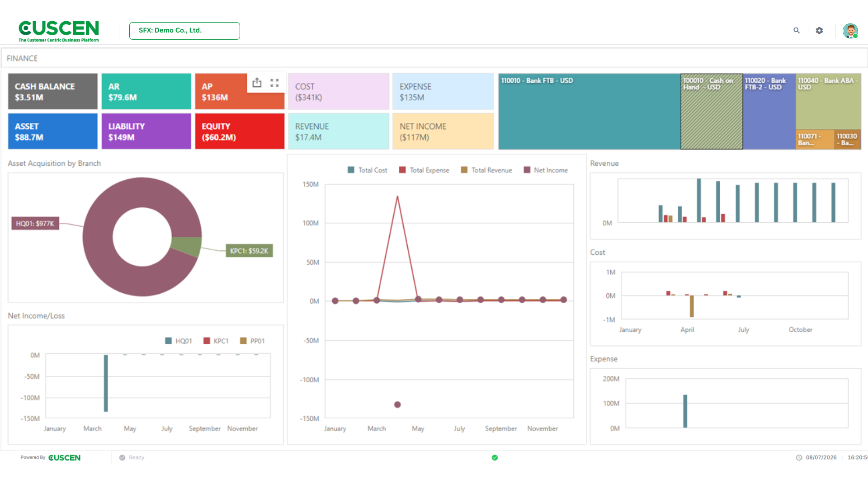Image resolution: width=868 pixels, height=488 pixels.
Task: Toggle the HQ01 legend in Net Income/Loss
Action: [179, 341]
